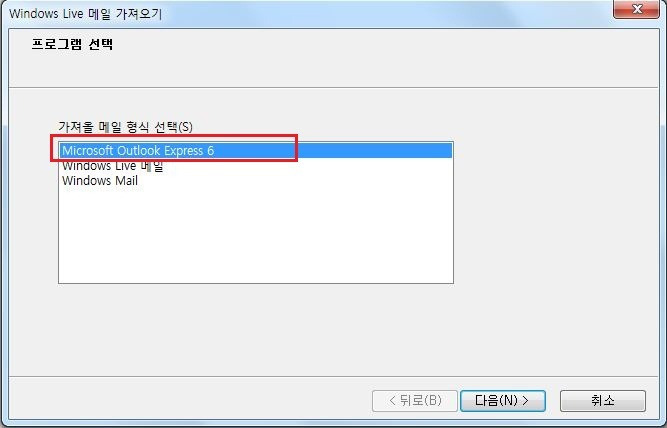Click the 프로그램 선택 heading text
Image resolution: width=667 pixels, height=428 pixels.
click(72, 44)
